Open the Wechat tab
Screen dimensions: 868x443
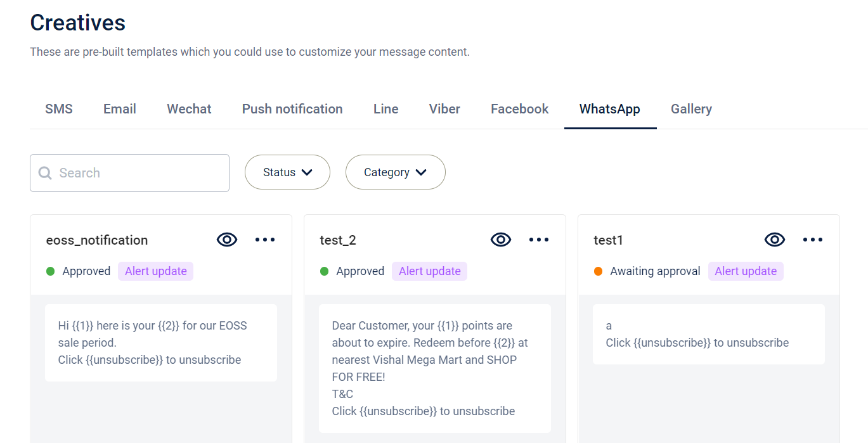tap(189, 109)
